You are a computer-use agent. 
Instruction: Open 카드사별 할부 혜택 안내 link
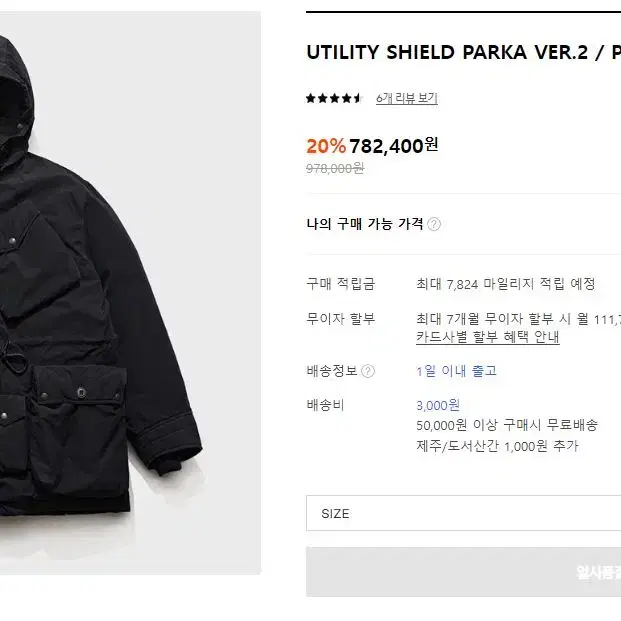click(488, 337)
